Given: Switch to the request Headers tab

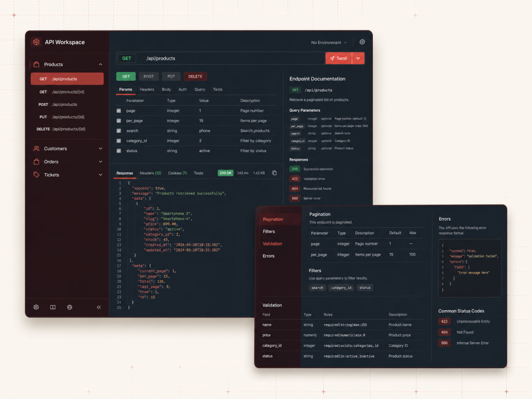Looking at the screenshot, I should click(147, 89).
